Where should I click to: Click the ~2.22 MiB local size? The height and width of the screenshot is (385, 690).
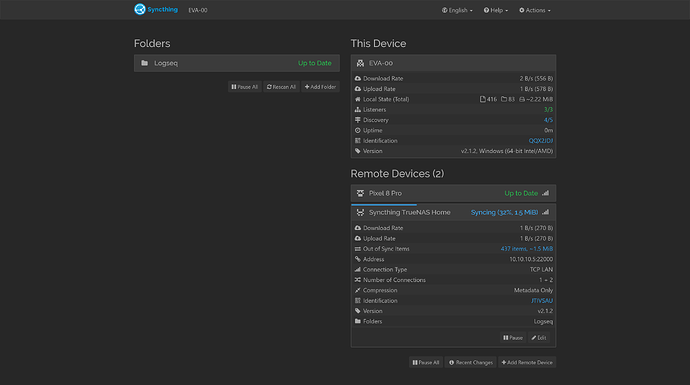coord(539,99)
